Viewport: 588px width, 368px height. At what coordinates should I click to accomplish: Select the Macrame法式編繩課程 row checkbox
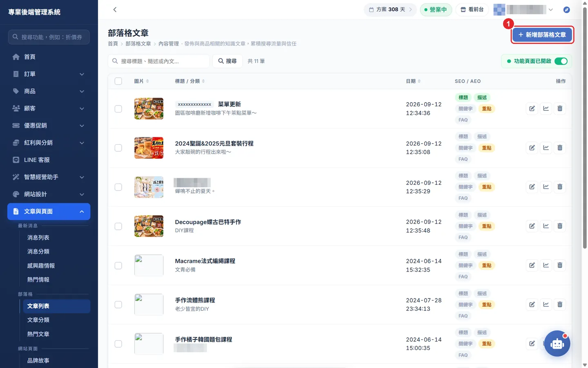coord(118,266)
